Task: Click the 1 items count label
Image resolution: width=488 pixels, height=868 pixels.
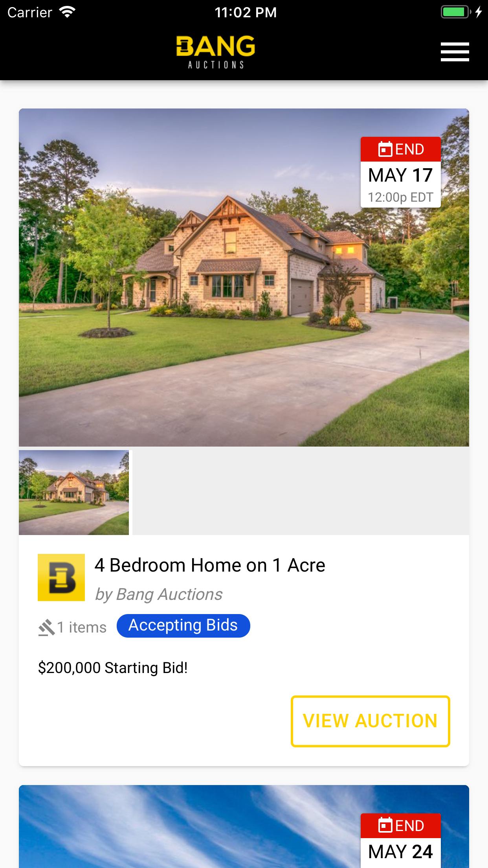Action: [x=82, y=627]
